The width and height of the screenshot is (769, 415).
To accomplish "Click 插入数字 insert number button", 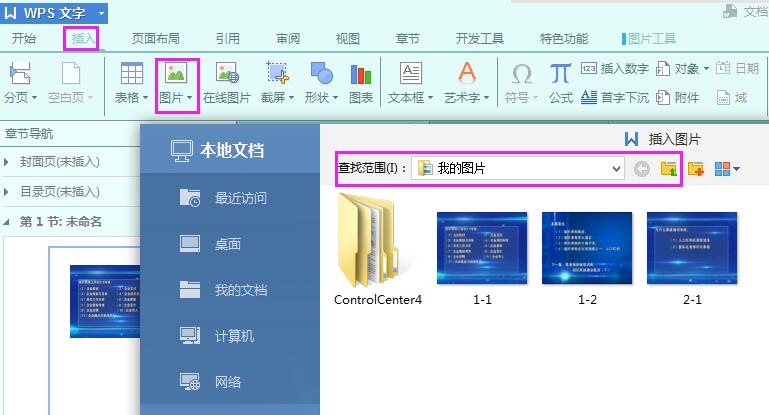I will coord(615,69).
